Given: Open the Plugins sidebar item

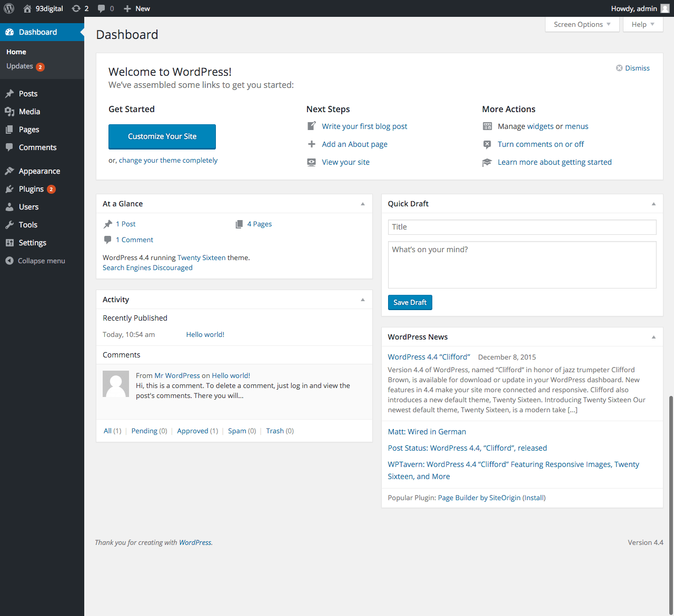Looking at the screenshot, I should [31, 189].
